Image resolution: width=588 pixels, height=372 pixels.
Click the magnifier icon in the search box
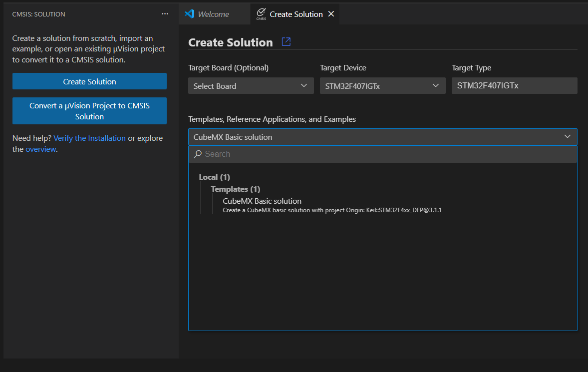tap(198, 154)
